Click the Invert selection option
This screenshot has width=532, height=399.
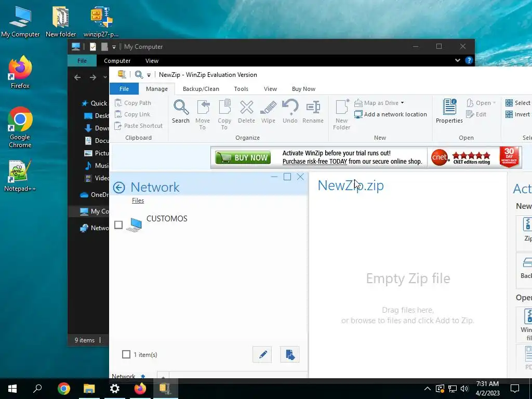click(517, 114)
